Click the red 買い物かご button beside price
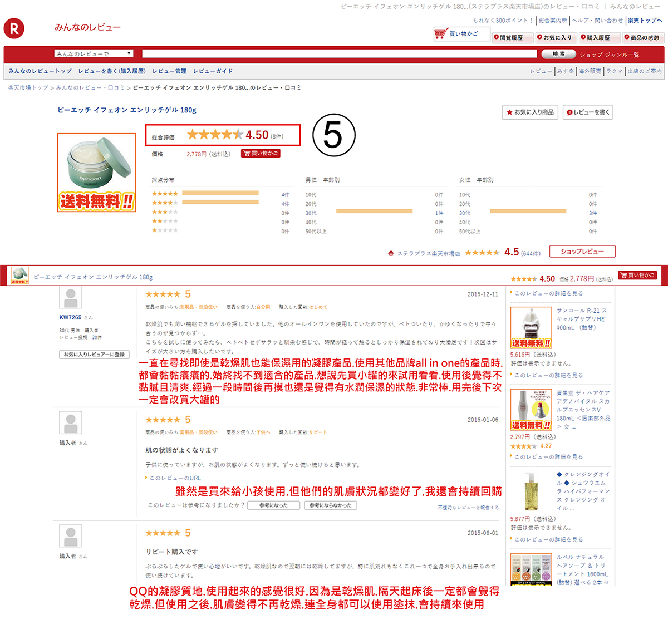This screenshot has height=644, width=668. pyautogui.click(x=261, y=153)
